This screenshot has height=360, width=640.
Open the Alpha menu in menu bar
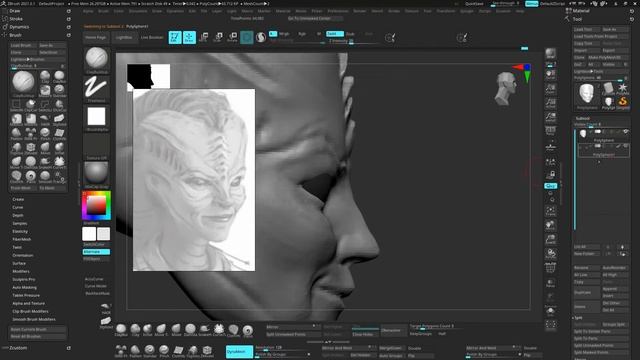[88, 11]
